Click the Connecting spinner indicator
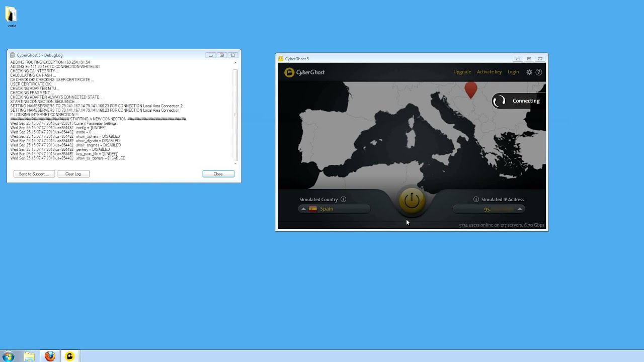This screenshot has width=644, height=362. coord(499,101)
